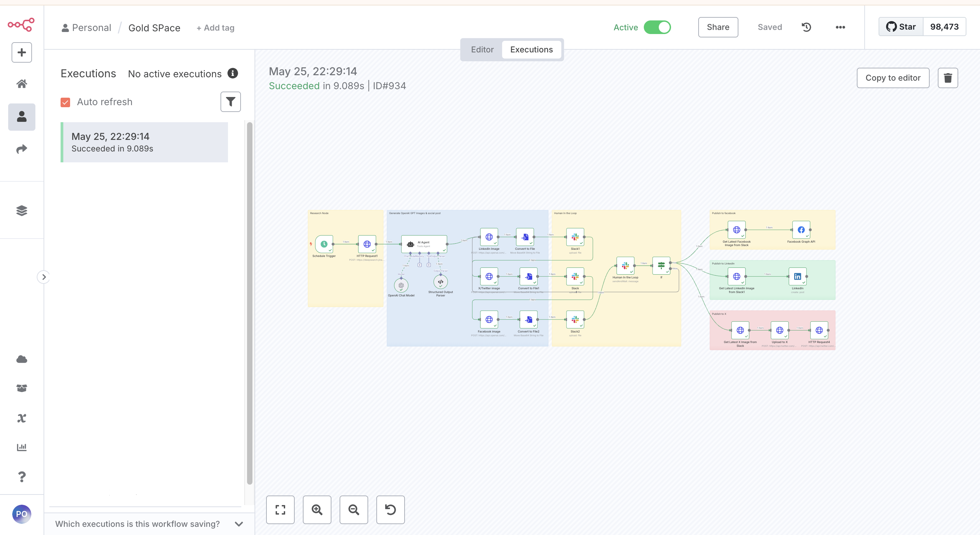Viewport: 980px width, 535px height.
Task: Open the layers templates icon in sidebar
Action: tap(22, 210)
